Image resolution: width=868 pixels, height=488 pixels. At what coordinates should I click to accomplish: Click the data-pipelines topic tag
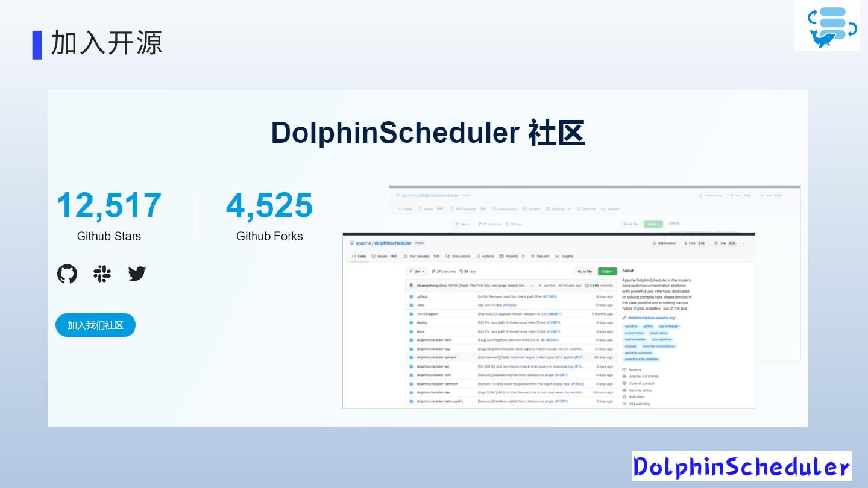click(662, 340)
